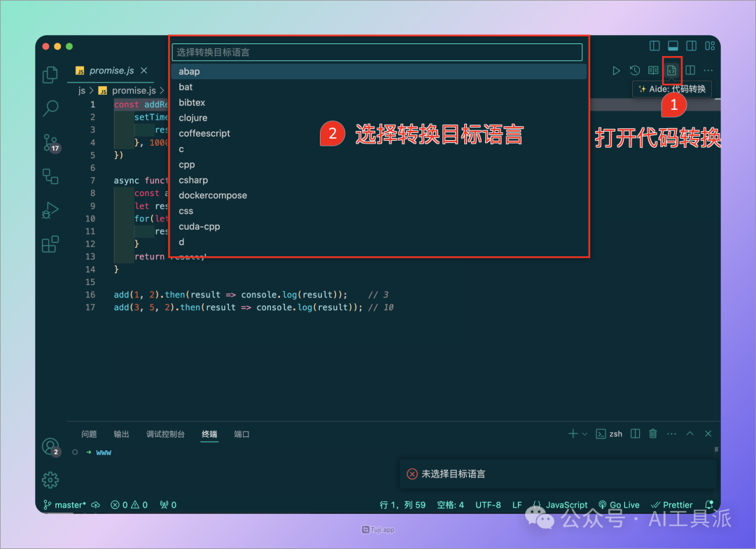Select the promise.js editor tab

point(111,71)
